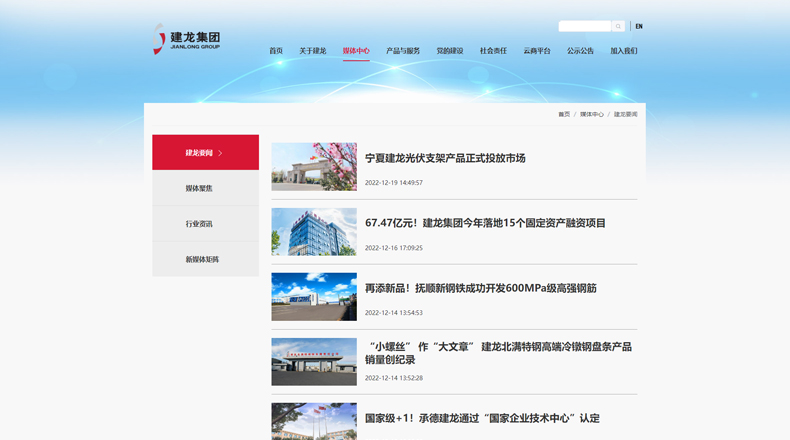Click the 首页 breadcrumb link

(564, 114)
